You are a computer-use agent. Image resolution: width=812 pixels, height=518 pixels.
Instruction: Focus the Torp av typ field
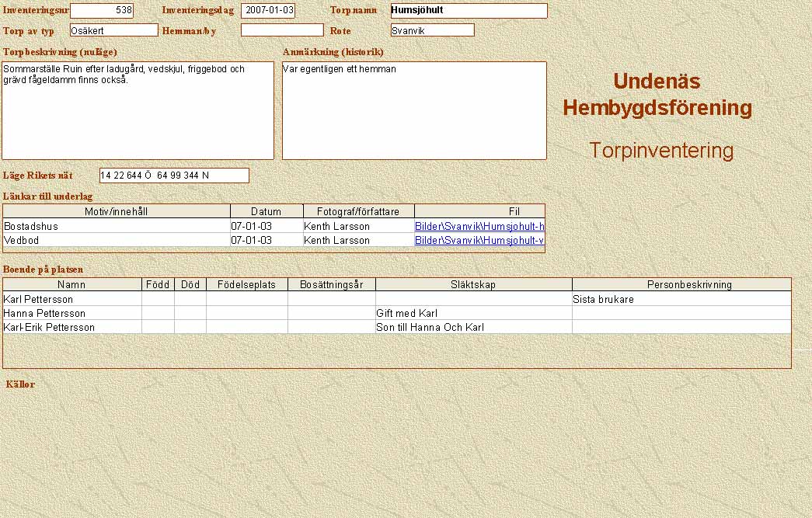point(113,30)
